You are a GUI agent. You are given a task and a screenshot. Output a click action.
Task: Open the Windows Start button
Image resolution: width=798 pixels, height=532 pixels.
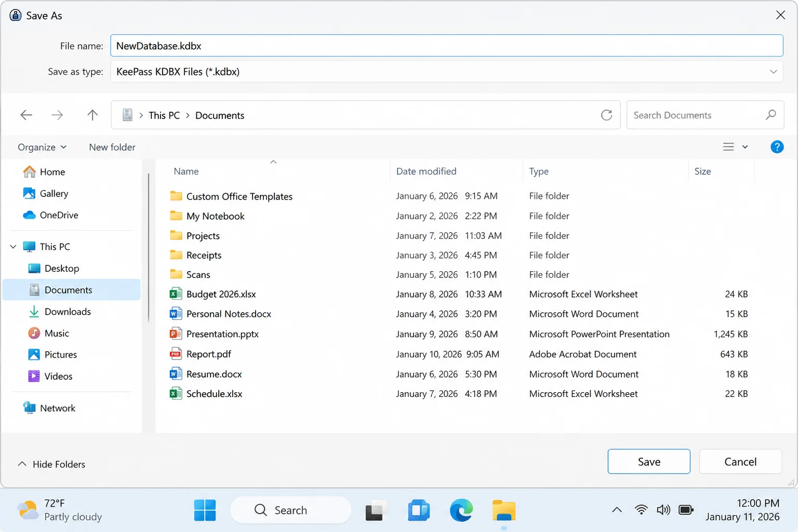[205, 510]
